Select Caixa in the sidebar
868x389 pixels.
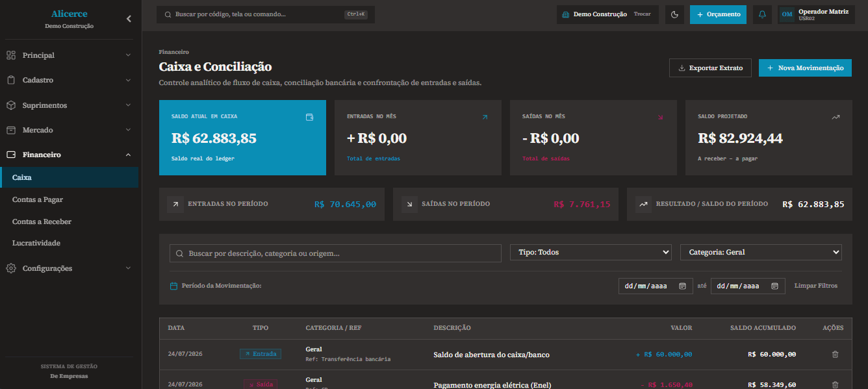69,177
